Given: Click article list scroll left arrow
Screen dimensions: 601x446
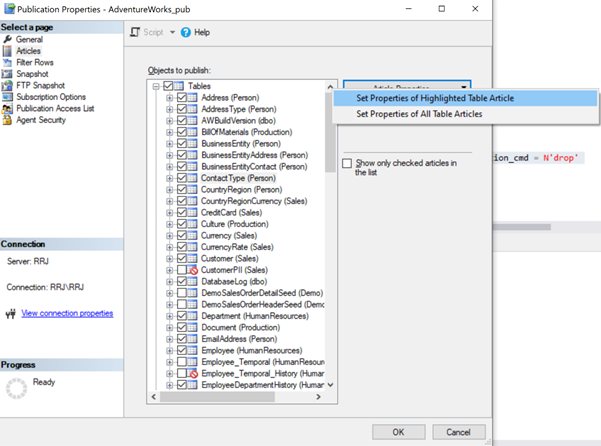Looking at the screenshot, I should click(154, 397).
